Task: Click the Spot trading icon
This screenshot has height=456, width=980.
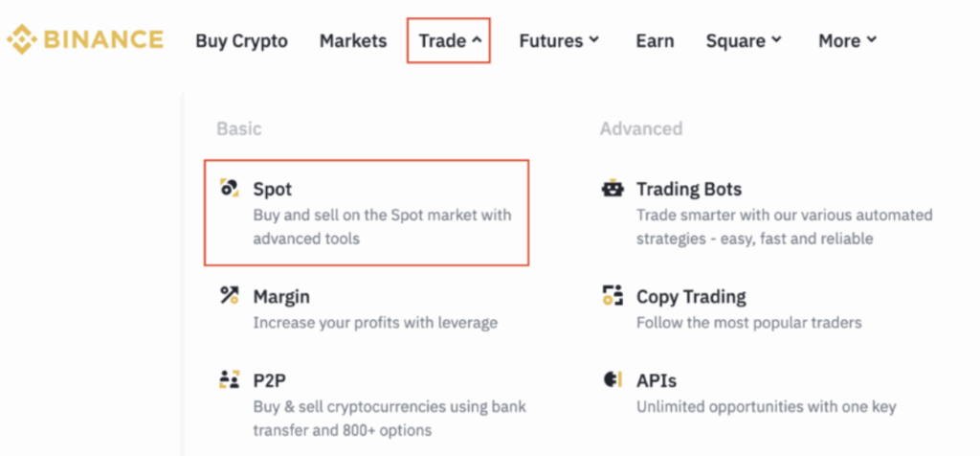Action: point(229,189)
